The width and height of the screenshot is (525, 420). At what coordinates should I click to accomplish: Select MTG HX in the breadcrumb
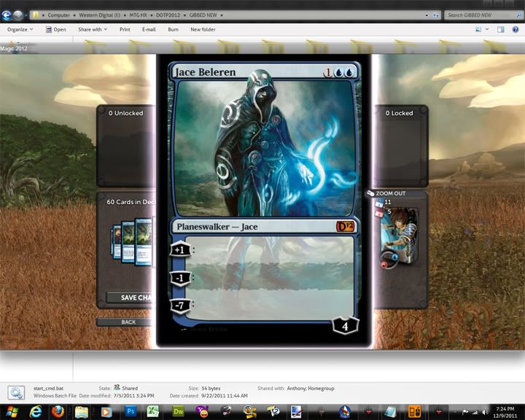pyautogui.click(x=139, y=15)
